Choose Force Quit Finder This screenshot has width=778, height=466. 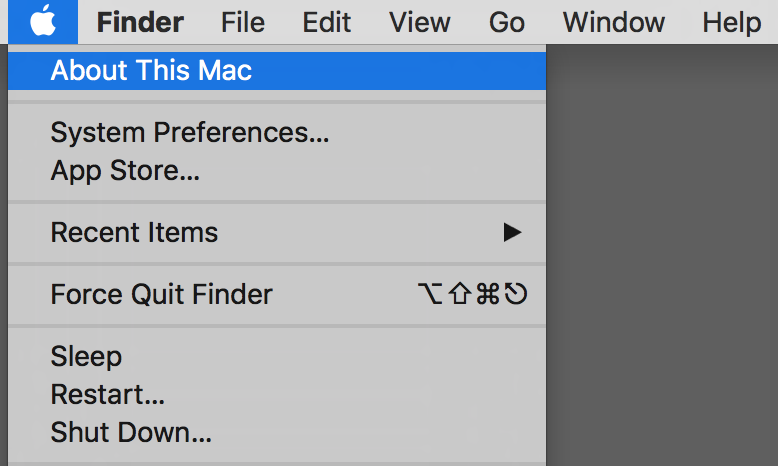click(x=277, y=294)
